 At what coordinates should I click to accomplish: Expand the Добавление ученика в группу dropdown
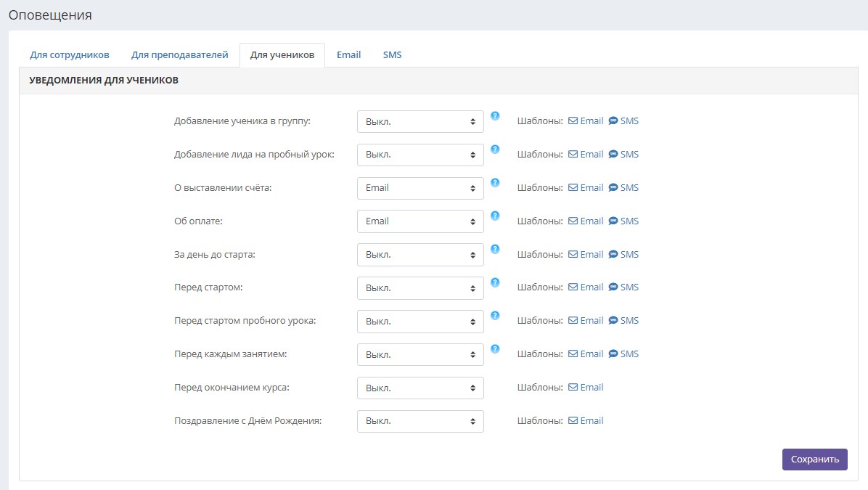[x=420, y=122]
